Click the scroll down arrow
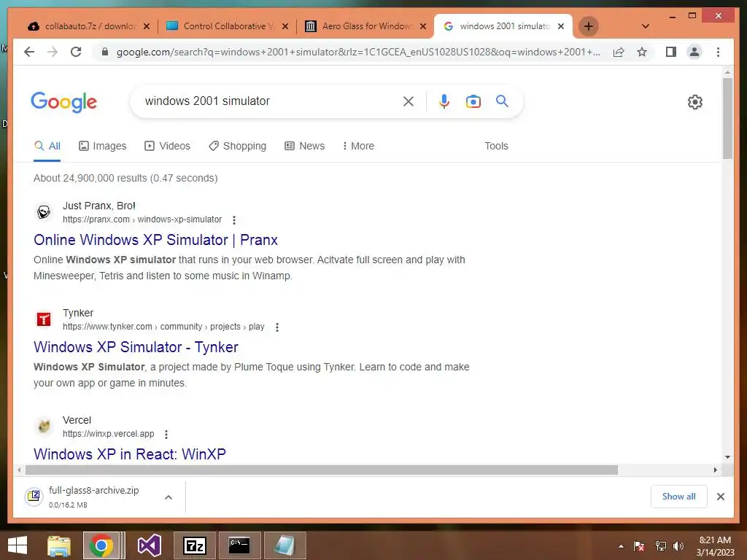This screenshot has height=560, width=747. 727,457
